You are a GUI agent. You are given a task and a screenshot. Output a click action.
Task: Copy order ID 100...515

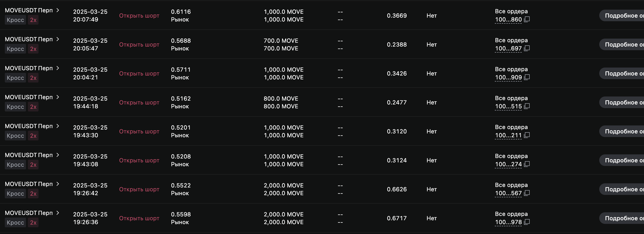[x=527, y=106]
